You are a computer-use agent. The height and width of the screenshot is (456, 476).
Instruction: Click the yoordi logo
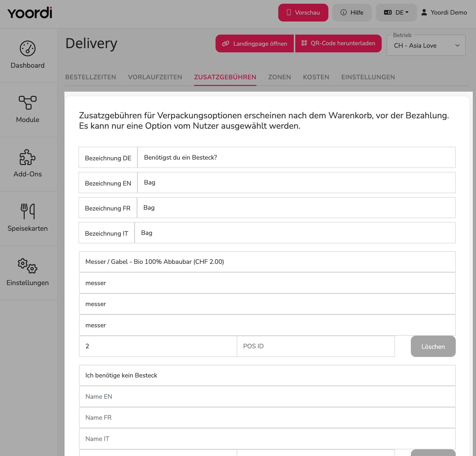(30, 13)
